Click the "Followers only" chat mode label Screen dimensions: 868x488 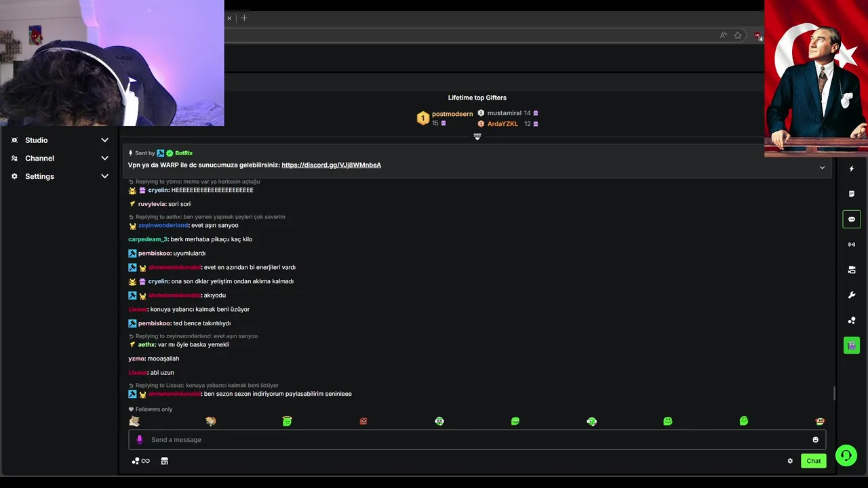click(x=151, y=409)
